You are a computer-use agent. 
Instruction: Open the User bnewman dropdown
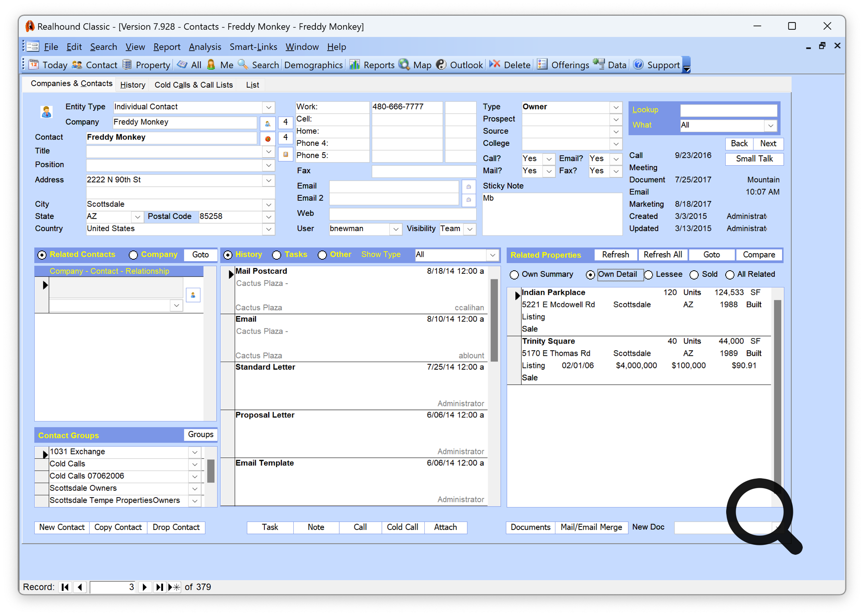point(396,229)
